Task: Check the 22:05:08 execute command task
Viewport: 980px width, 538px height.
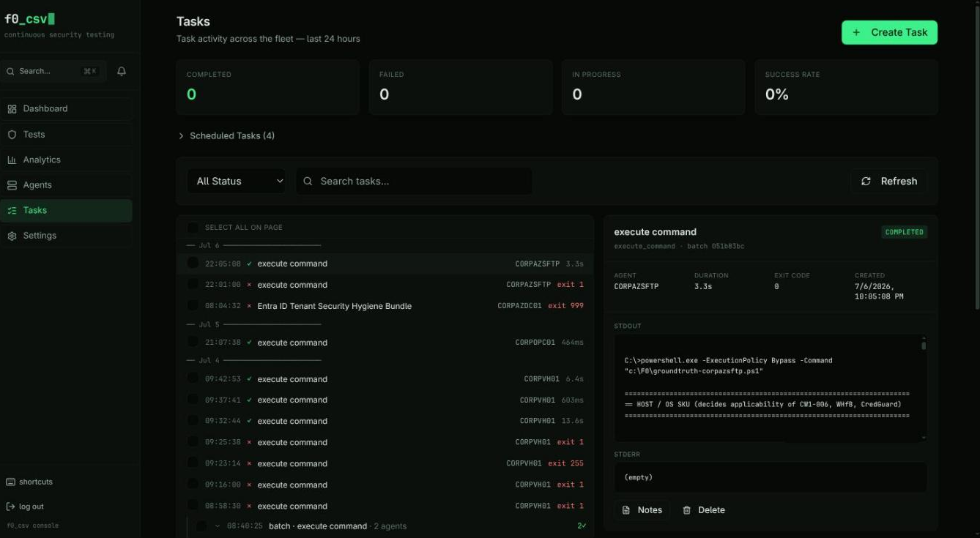Action: point(193,263)
